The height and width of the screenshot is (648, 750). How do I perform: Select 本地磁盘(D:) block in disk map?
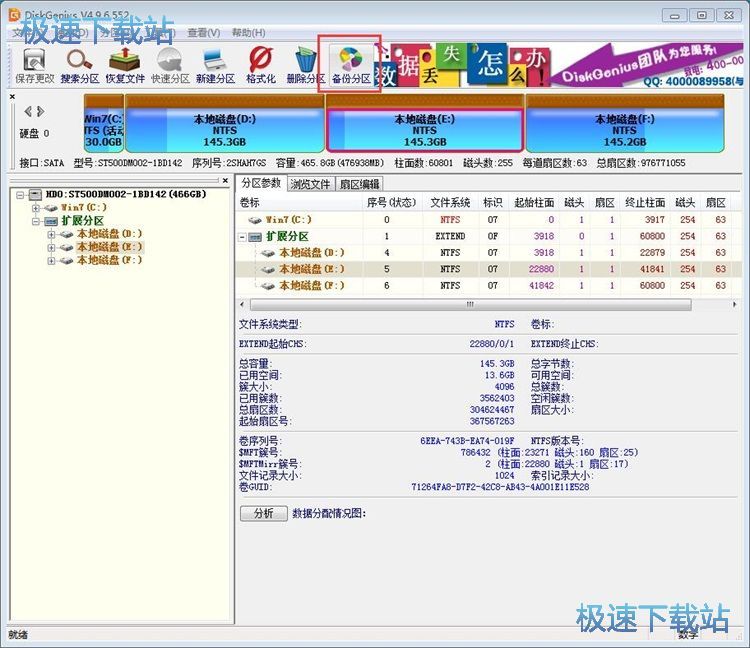(224, 123)
